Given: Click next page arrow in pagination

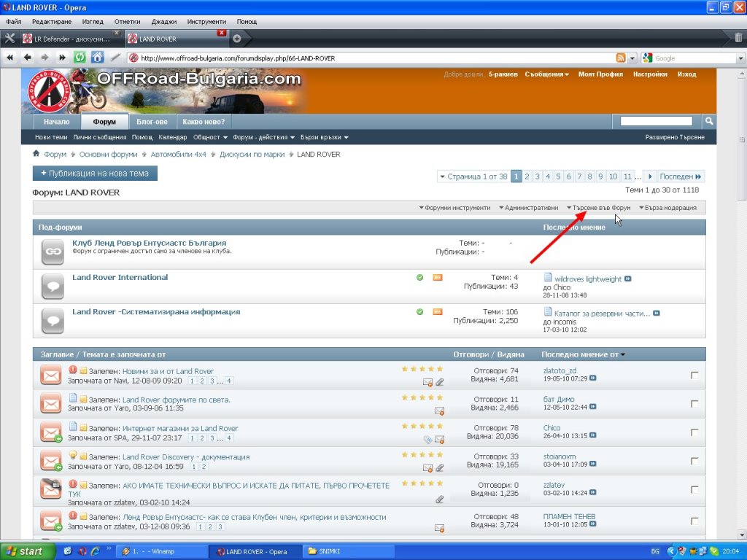Looking at the screenshot, I should pos(650,176).
